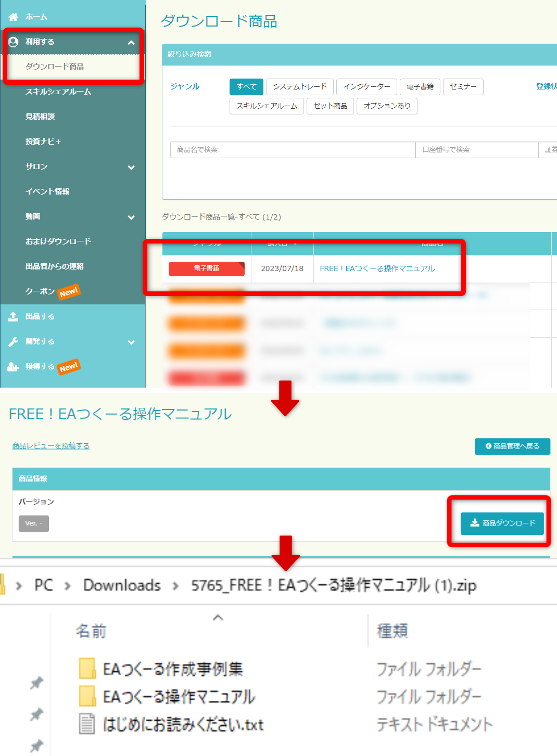Expand the サロン submenu chevron
This screenshot has width=557, height=756.
click(x=131, y=168)
